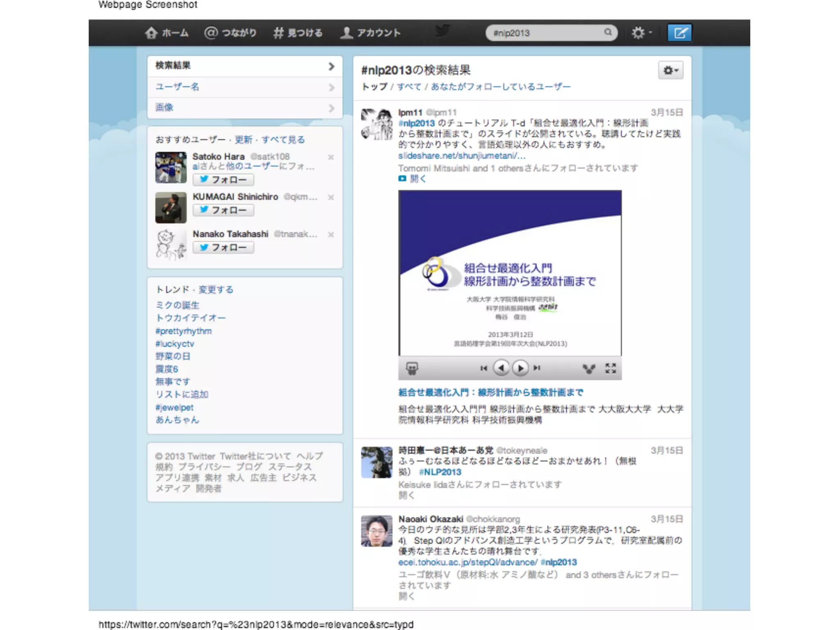The height and width of the screenshot is (630, 840).
Task: Open search results options gear dropdown
Action: pos(671,71)
